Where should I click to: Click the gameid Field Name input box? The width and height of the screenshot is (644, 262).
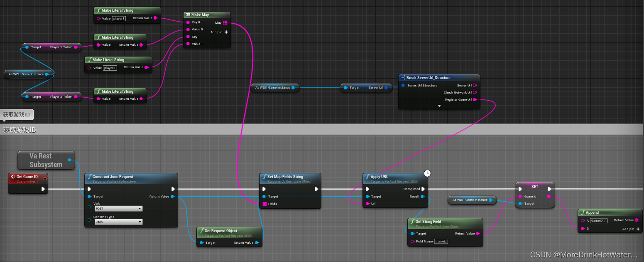pyautogui.click(x=441, y=241)
